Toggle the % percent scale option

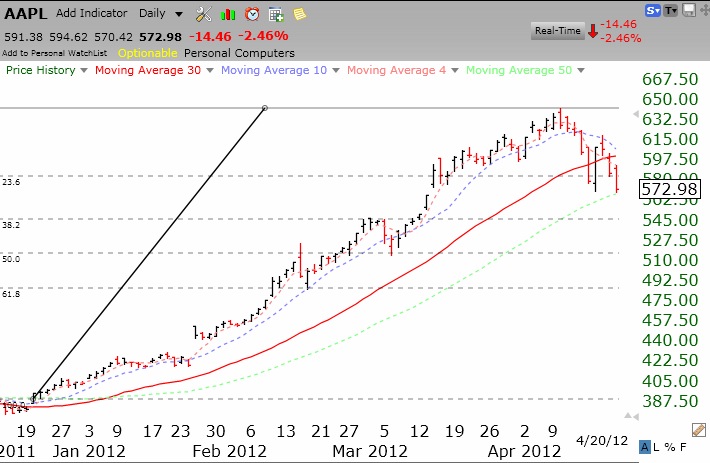click(x=670, y=447)
